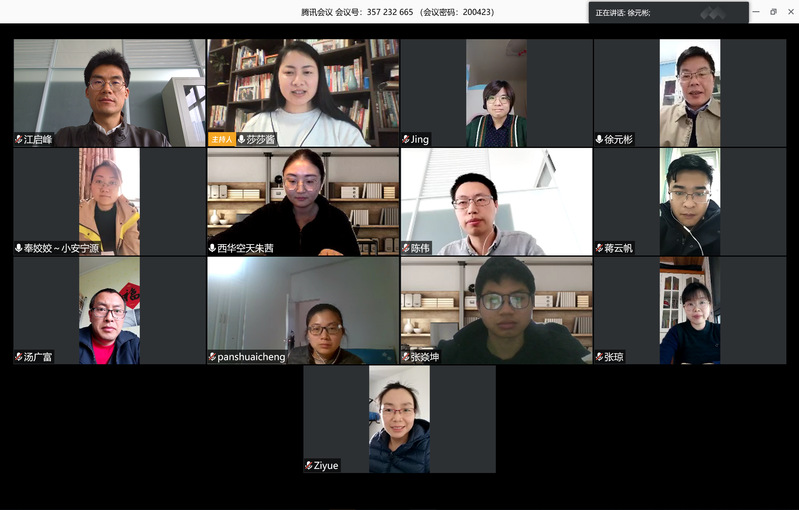Click the muted mic icon beside 汤广富

[19, 357]
